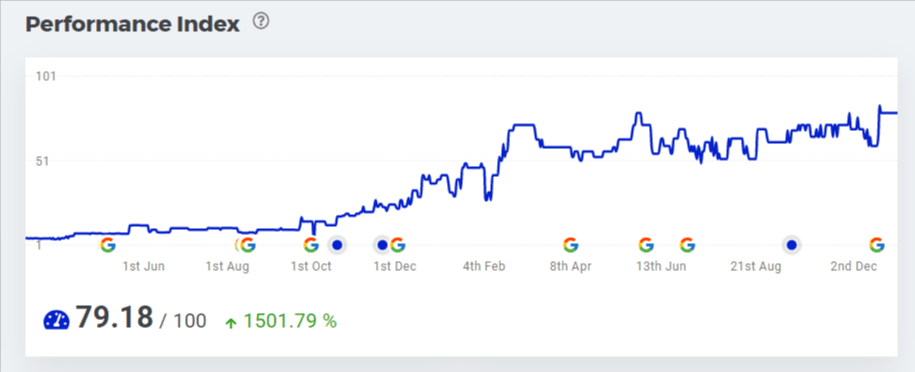The image size is (915, 372).
Task: Select Google marker just right of 1st Dec dot
Action: click(x=398, y=245)
